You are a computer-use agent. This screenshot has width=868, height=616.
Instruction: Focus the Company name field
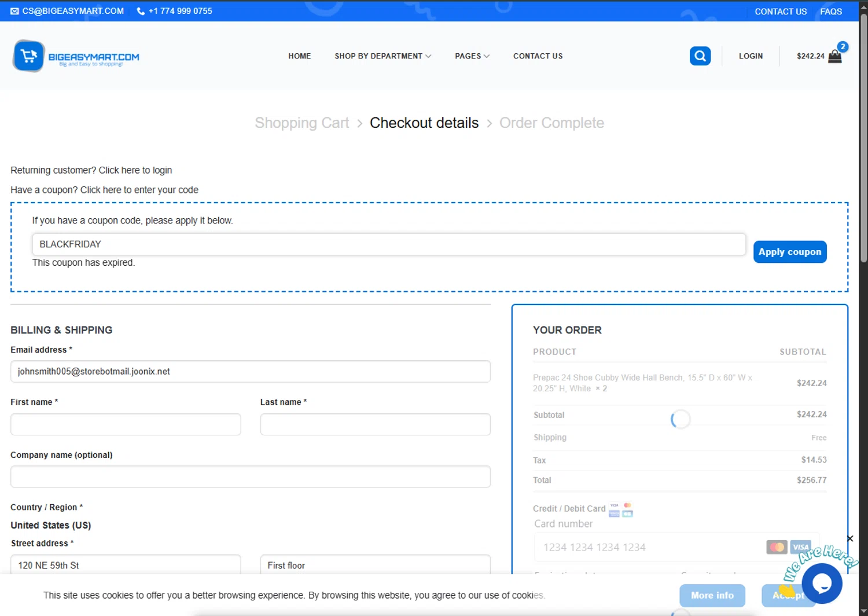(251, 477)
